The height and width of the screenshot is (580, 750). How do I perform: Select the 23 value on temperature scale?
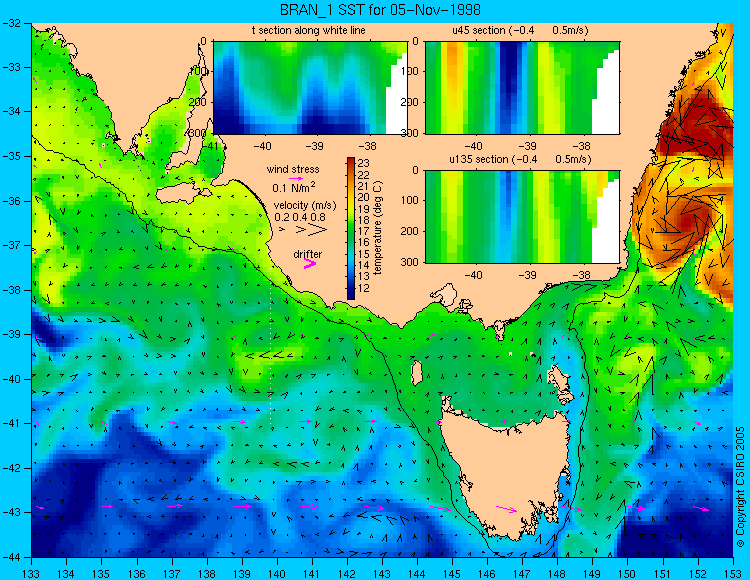pyautogui.click(x=364, y=164)
